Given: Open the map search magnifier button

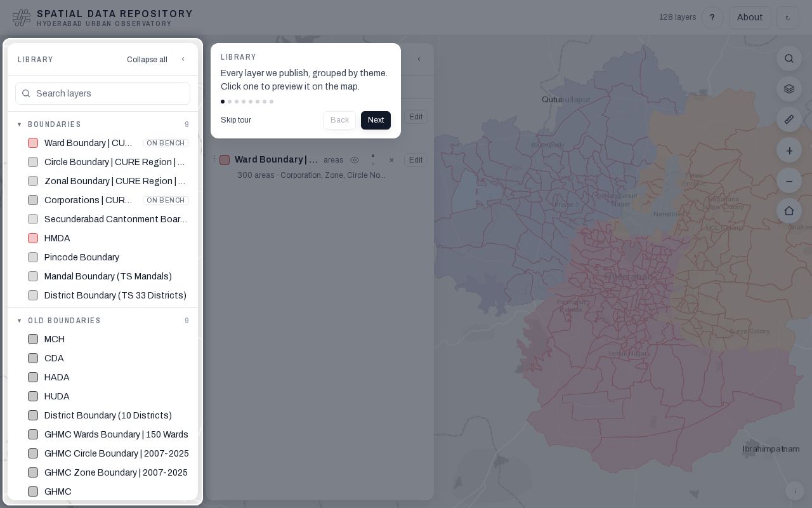Looking at the screenshot, I should [789, 58].
